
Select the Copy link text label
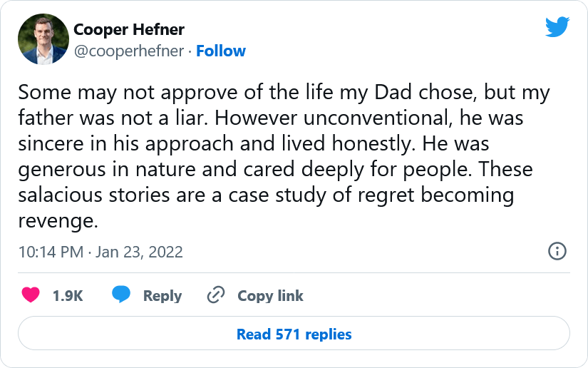click(x=270, y=296)
